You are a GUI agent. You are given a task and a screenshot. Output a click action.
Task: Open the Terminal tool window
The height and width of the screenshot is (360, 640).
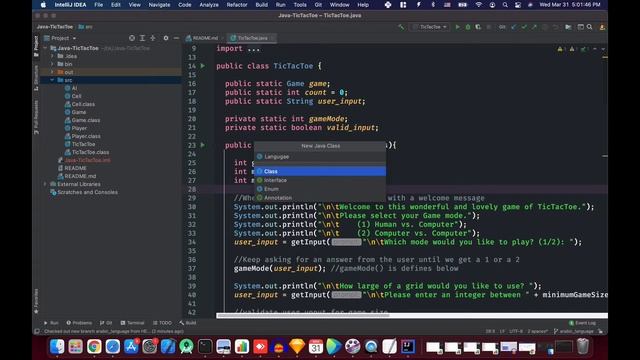pyautogui.click(x=132, y=323)
